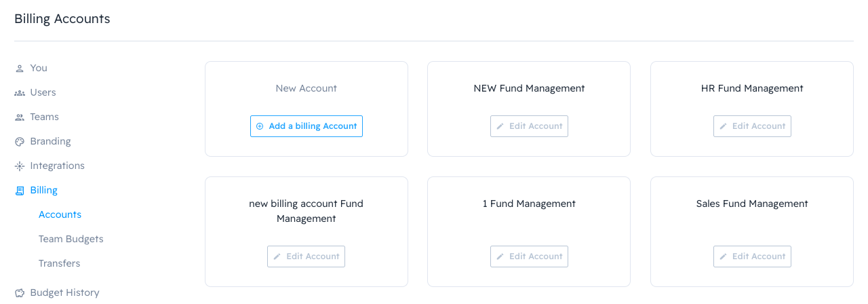This screenshot has height=304, width=868.
Task: Click the Budget History piggy bank icon
Action: (20, 293)
